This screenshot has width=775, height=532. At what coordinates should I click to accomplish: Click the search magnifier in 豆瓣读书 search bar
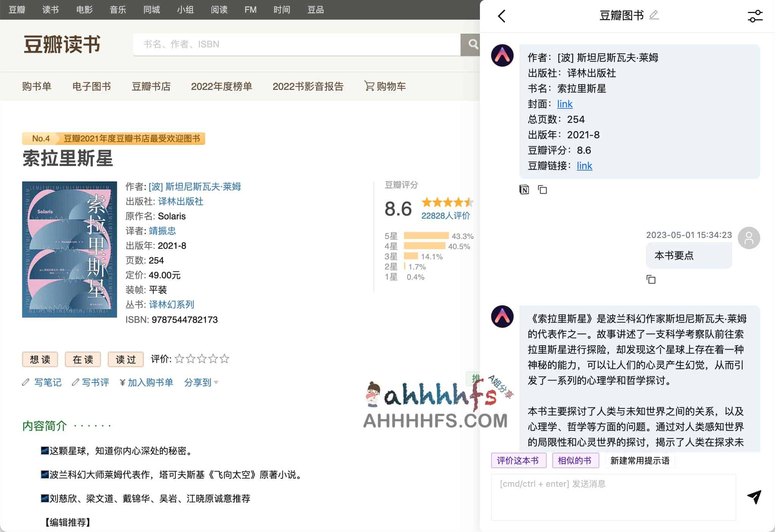[472, 44]
